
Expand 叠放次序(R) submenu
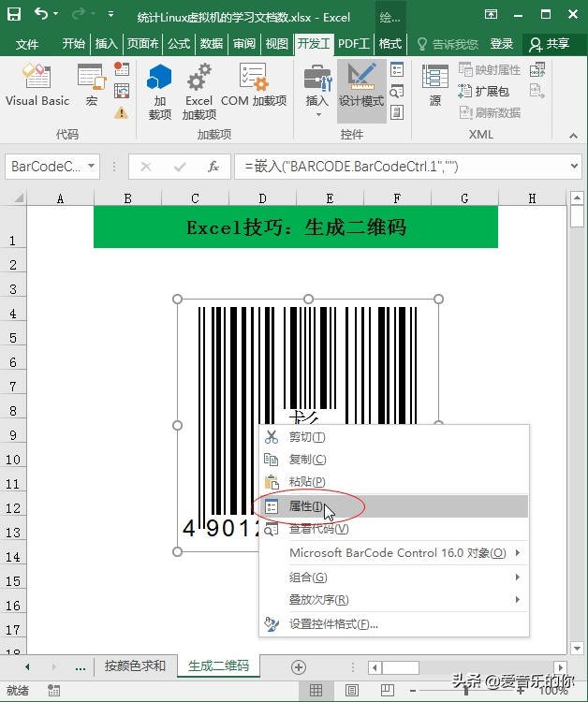click(394, 599)
